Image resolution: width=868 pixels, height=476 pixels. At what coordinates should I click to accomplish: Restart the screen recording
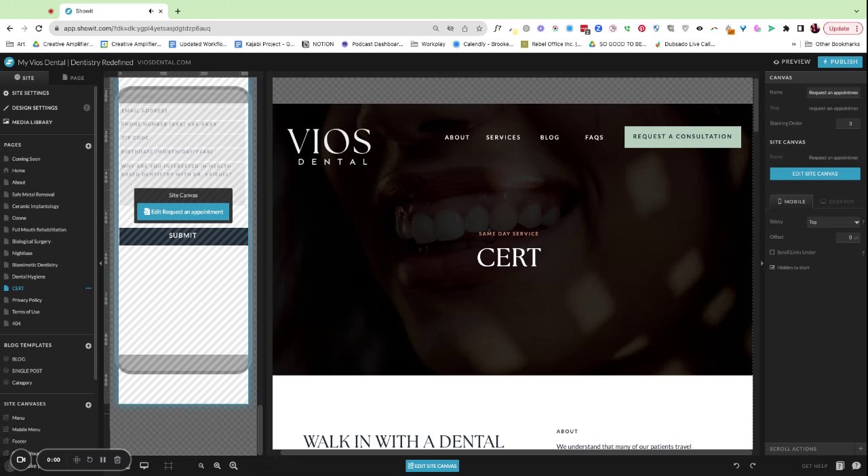point(90,460)
